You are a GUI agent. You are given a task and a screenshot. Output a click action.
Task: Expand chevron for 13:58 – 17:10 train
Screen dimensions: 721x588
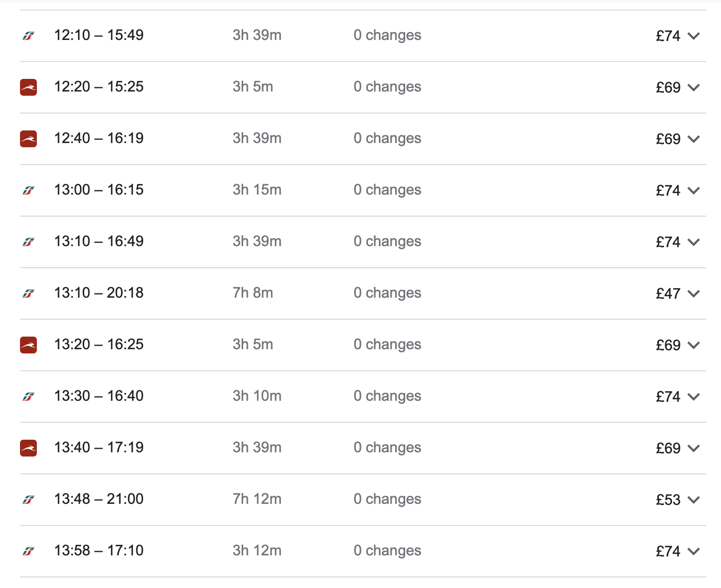694,551
